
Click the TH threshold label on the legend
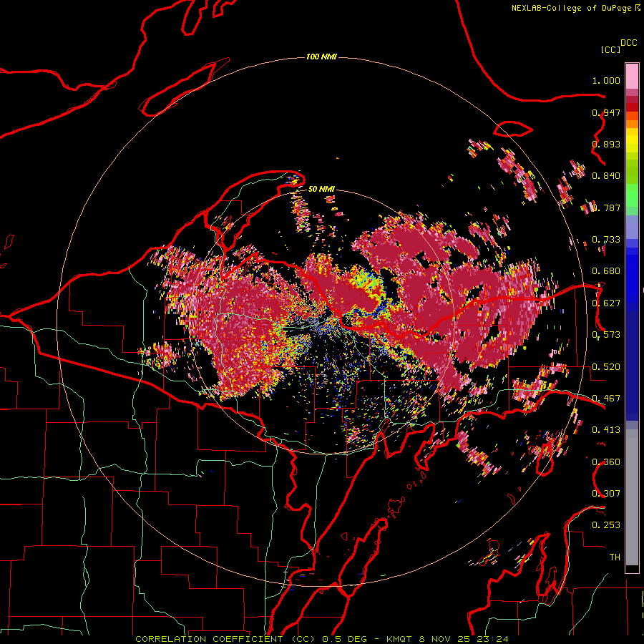click(615, 557)
